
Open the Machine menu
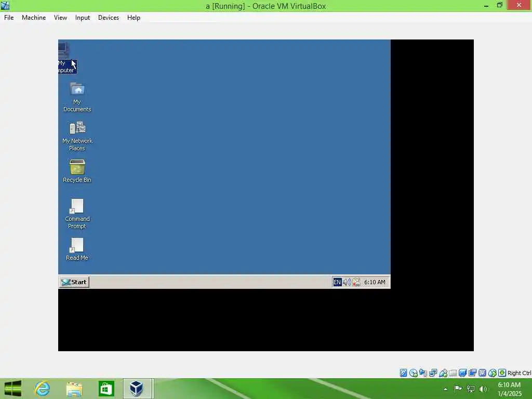[x=34, y=18]
